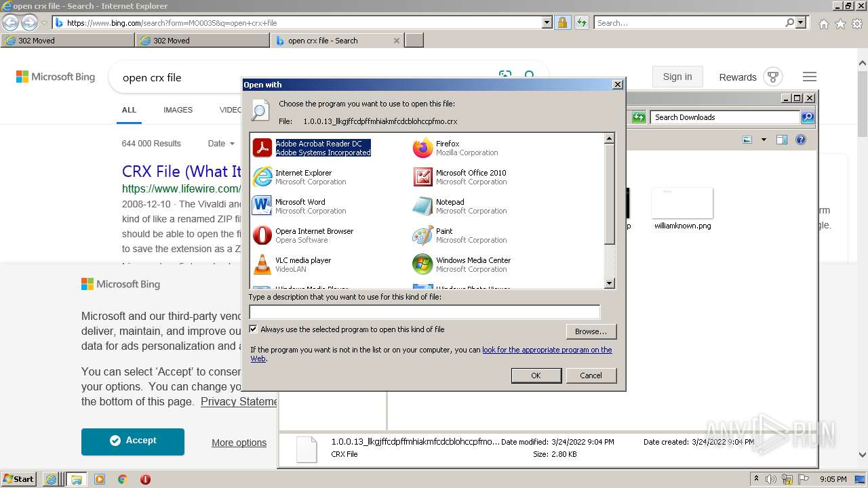Choose the VLC media player icon
868x488 pixels.
262,264
